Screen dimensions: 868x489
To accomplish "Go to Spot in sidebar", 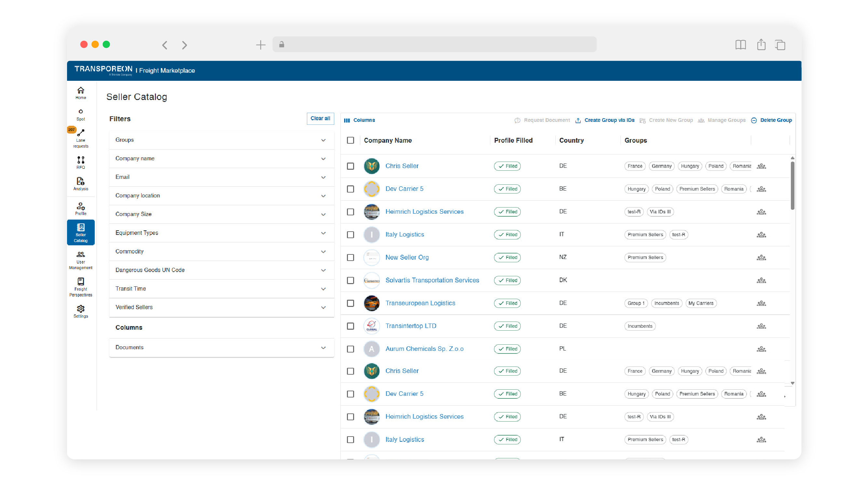I will [x=80, y=114].
